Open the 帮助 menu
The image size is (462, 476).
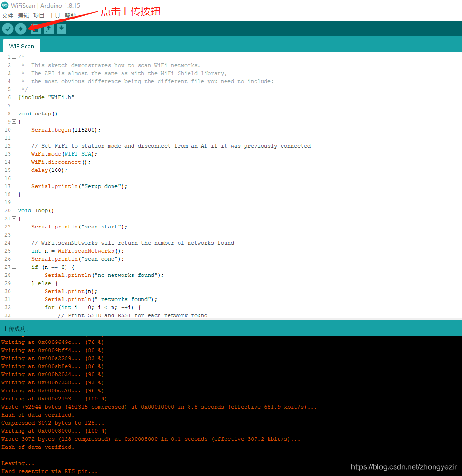click(x=70, y=16)
